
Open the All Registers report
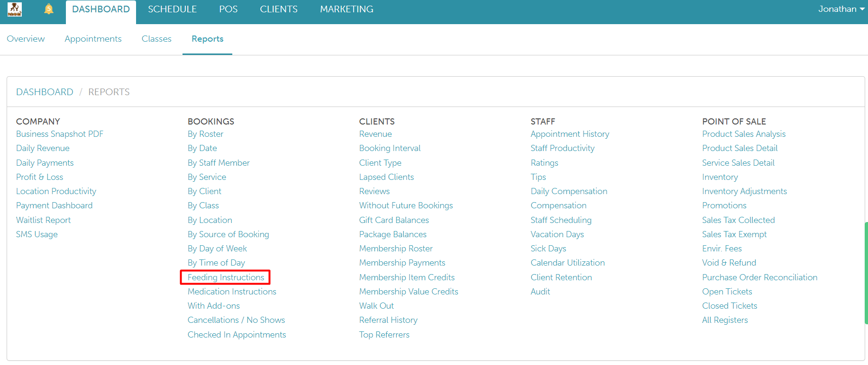725,320
